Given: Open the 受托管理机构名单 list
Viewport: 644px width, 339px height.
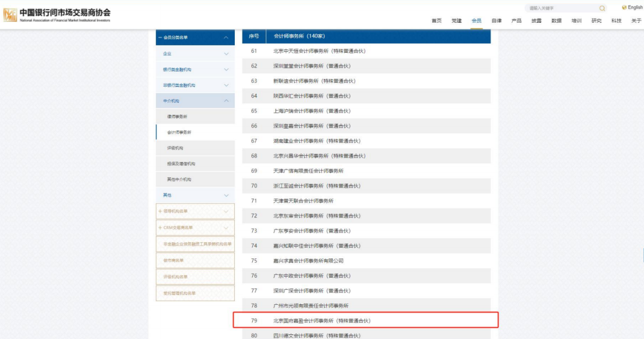Looking at the screenshot, I should tap(196, 293).
